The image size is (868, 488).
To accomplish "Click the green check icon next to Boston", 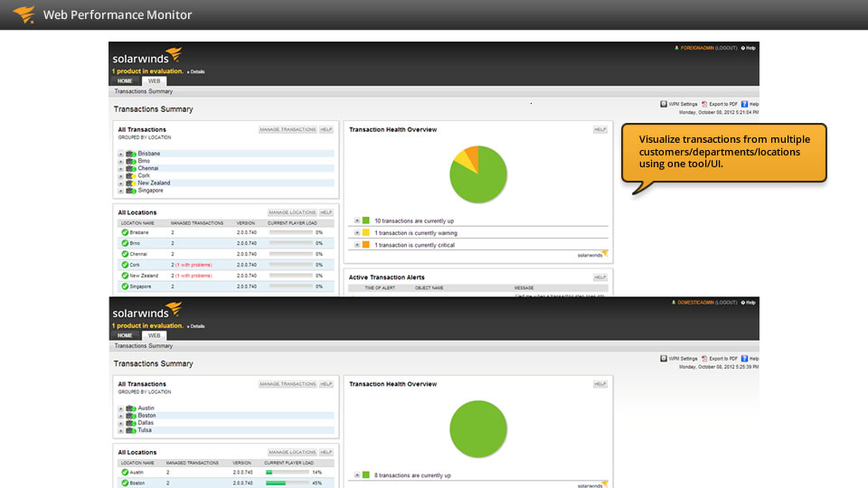I will [125, 483].
